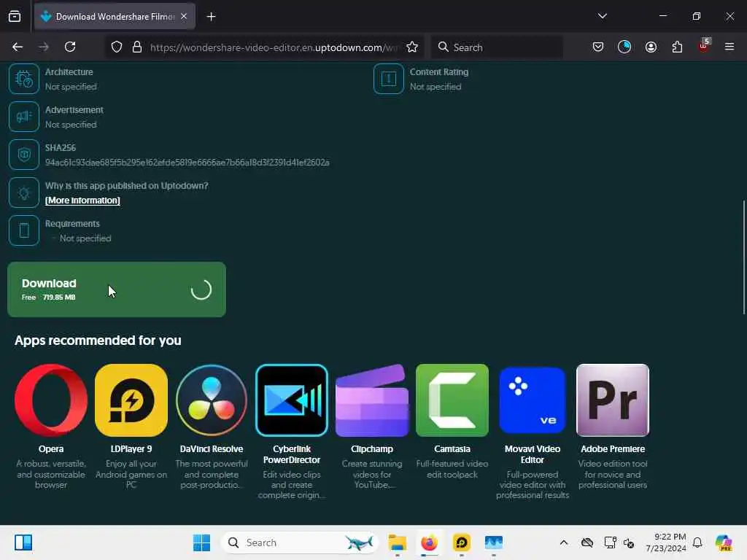Image resolution: width=747 pixels, height=560 pixels.
Task: Open the DaVinci Resolve app icon
Action: (x=212, y=400)
